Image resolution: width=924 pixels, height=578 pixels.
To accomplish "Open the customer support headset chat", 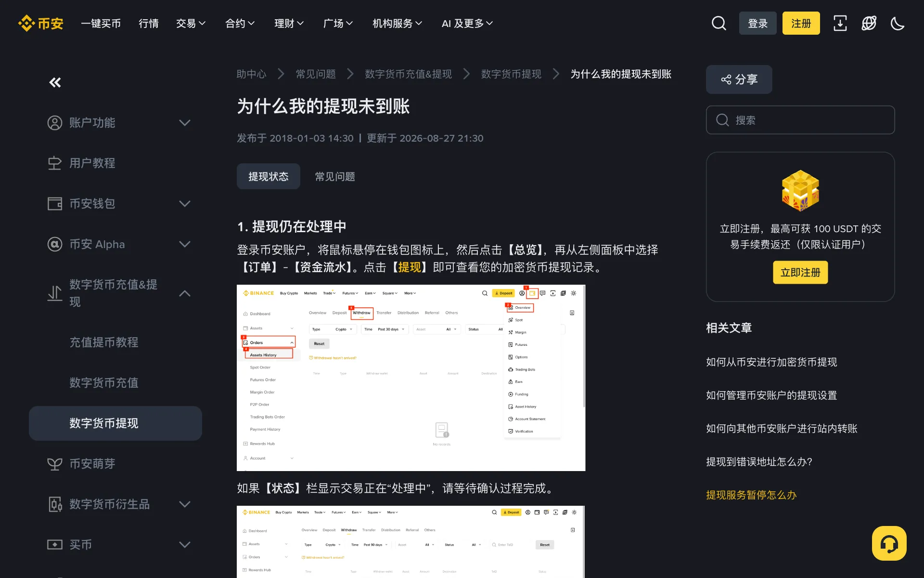I will (889, 543).
